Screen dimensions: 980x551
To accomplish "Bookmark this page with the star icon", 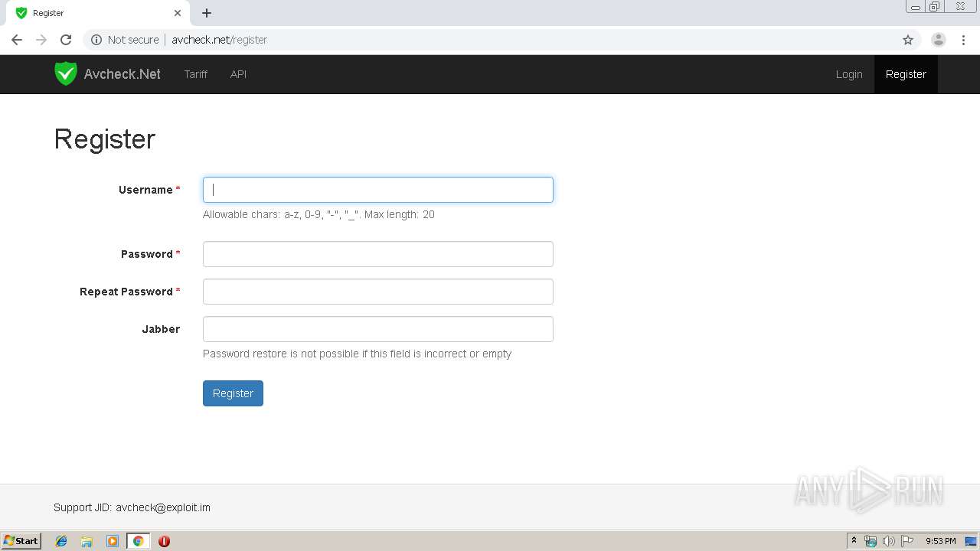I will tap(908, 40).
